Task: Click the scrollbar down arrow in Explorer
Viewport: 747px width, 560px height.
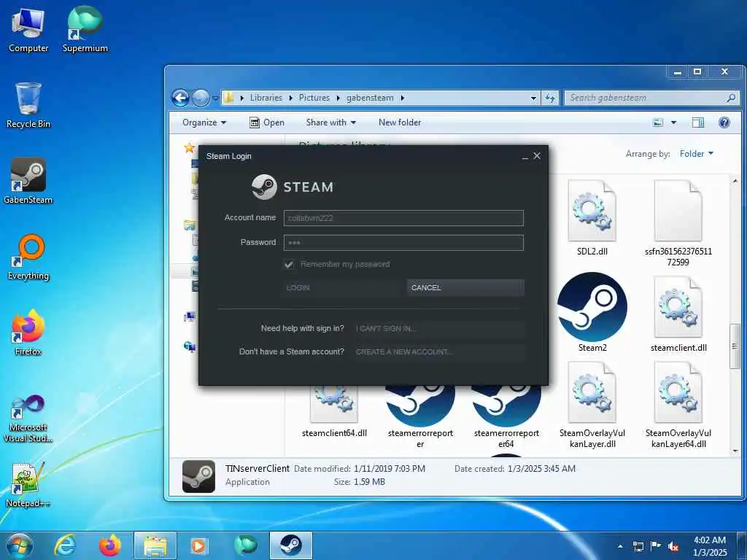Action: click(x=735, y=451)
